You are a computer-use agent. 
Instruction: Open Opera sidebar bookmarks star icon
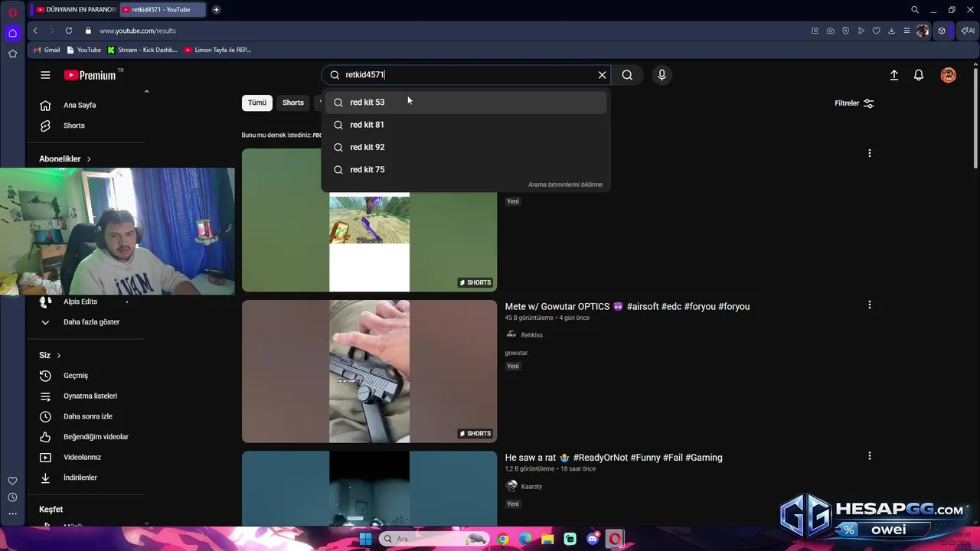pos(12,54)
